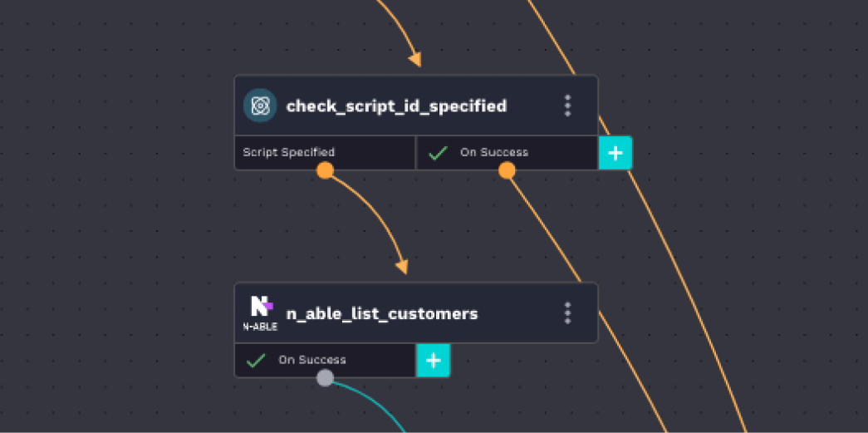Click green checkmark in n_able_list_customers On Success
The width and height of the screenshot is (868, 433).
(x=256, y=360)
